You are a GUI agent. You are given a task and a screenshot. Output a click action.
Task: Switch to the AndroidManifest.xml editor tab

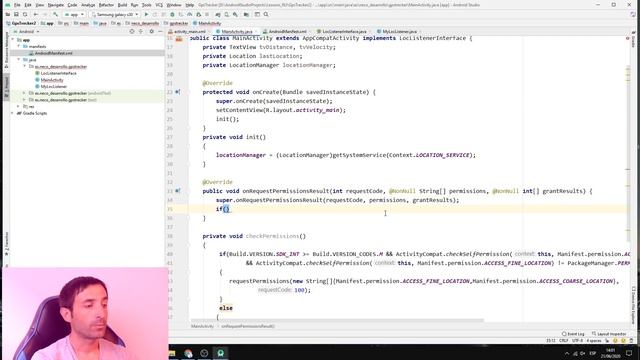[287, 31]
